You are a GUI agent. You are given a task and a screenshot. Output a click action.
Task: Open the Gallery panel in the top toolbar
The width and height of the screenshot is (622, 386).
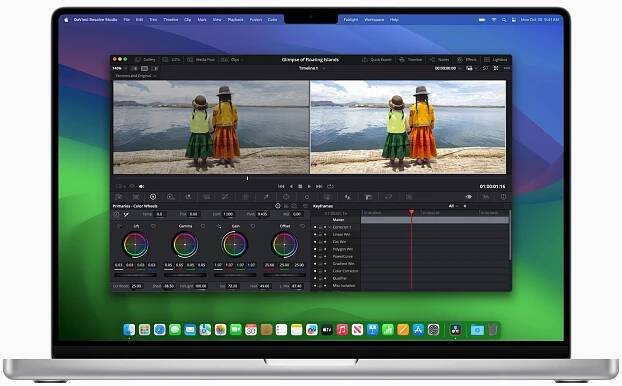click(x=145, y=60)
